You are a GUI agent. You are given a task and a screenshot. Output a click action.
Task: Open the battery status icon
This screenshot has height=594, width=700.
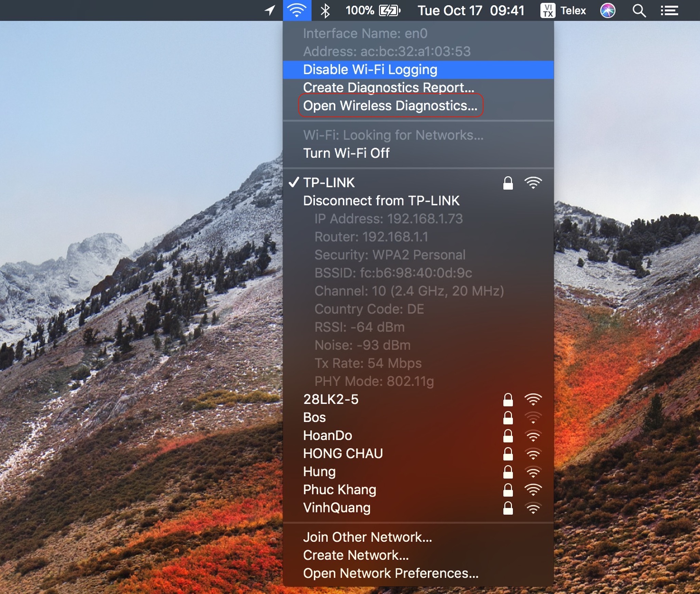pyautogui.click(x=390, y=11)
